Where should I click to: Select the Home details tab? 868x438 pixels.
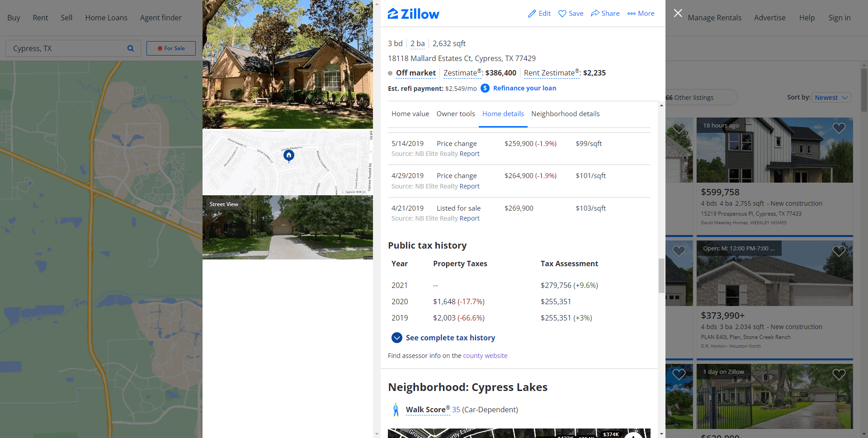pyautogui.click(x=503, y=114)
